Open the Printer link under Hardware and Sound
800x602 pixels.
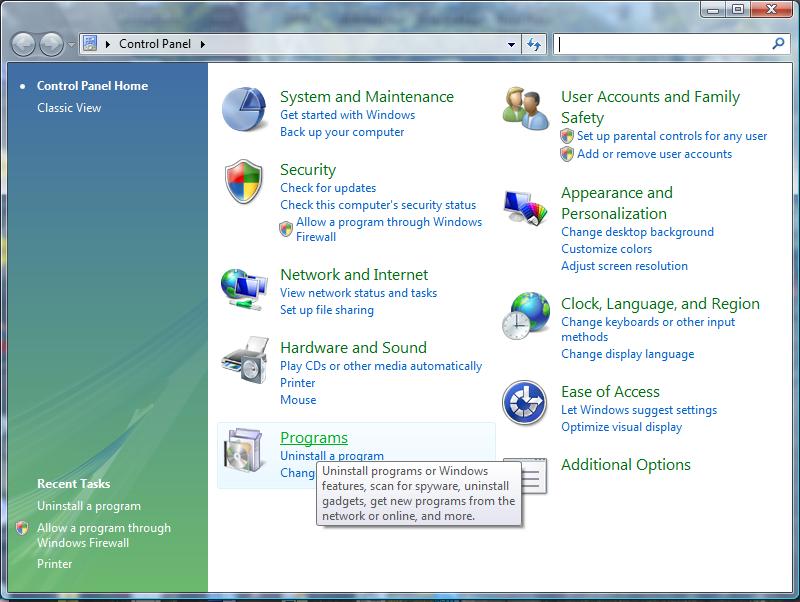[x=297, y=383]
